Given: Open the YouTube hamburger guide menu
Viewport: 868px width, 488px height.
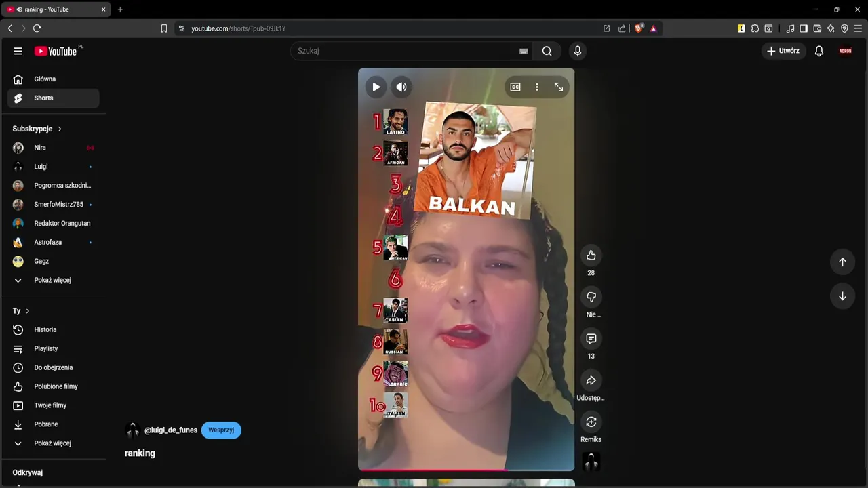Looking at the screenshot, I should pyautogui.click(x=18, y=51).
